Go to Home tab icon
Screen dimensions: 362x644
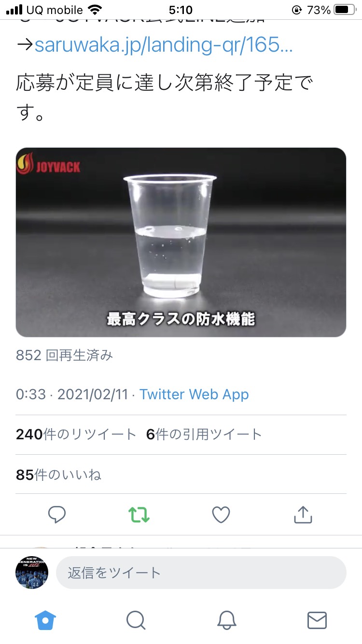pos(45,620)
